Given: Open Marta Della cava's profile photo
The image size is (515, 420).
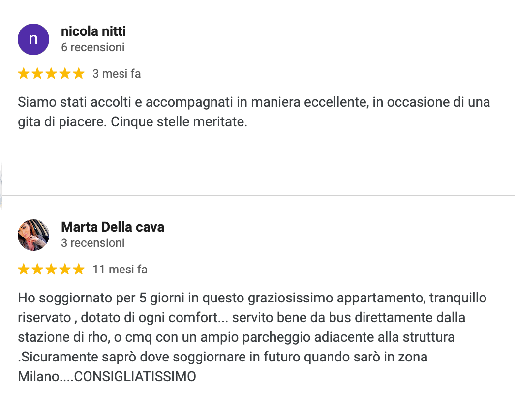Looking at the screenshot, I should [x=33, y=235].
